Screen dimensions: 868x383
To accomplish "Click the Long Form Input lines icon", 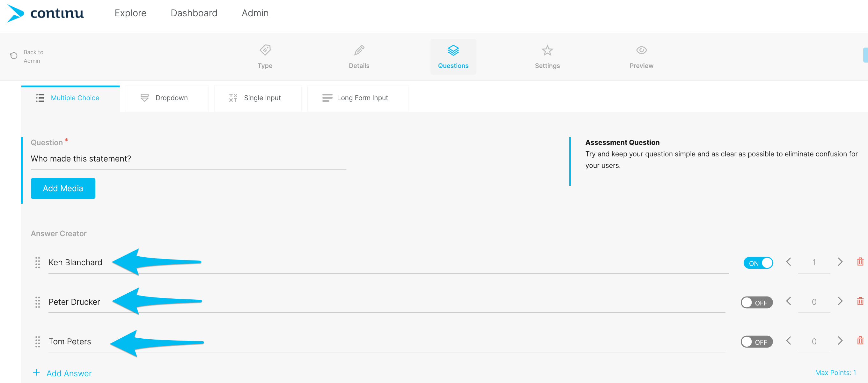I will tap(327, 98).
